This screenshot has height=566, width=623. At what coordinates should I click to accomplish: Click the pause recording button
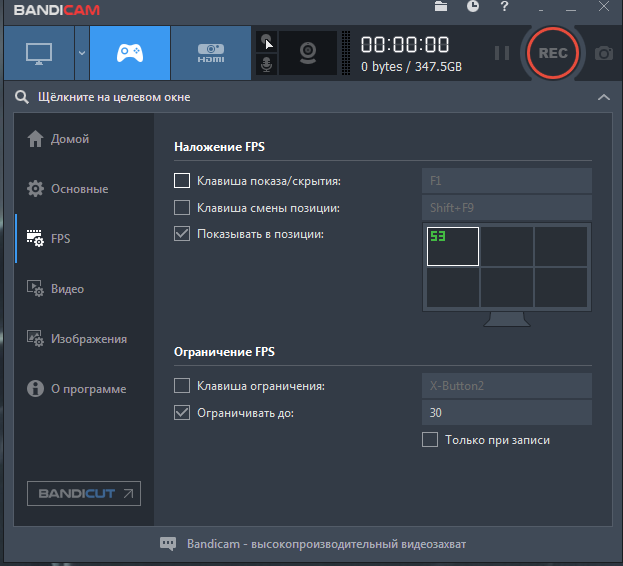[x=502, y=53]
